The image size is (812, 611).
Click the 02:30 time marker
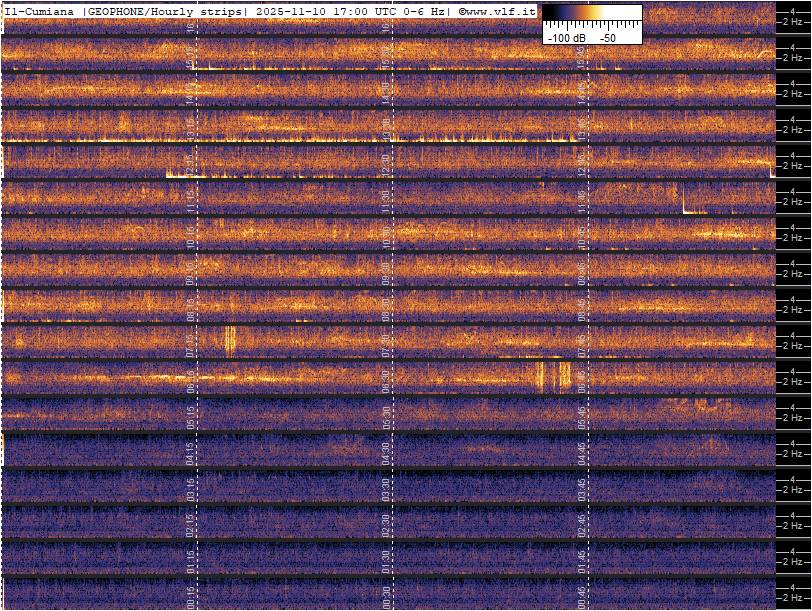coord(387,521)
